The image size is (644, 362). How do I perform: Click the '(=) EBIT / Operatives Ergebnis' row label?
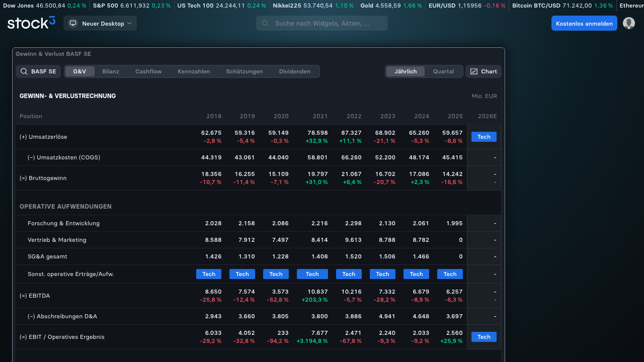(x=62, y=337)
